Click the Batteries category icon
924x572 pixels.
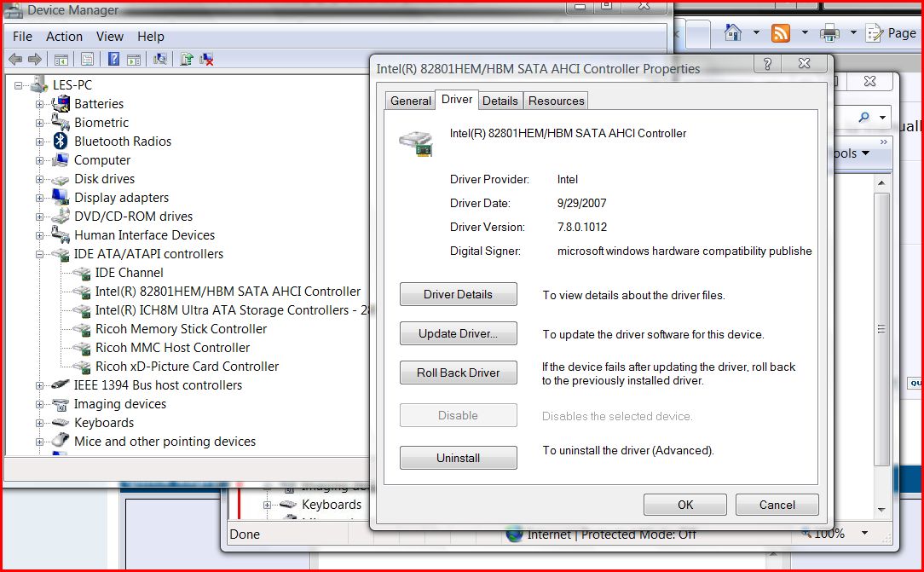click(x=61, y=104)
